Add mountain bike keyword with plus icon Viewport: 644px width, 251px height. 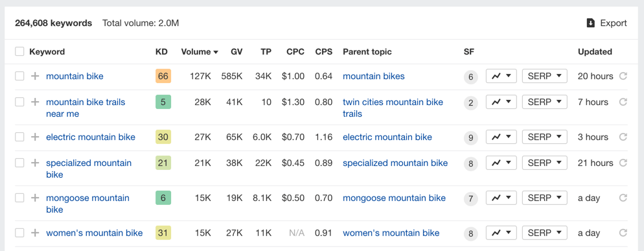[36, 76]
